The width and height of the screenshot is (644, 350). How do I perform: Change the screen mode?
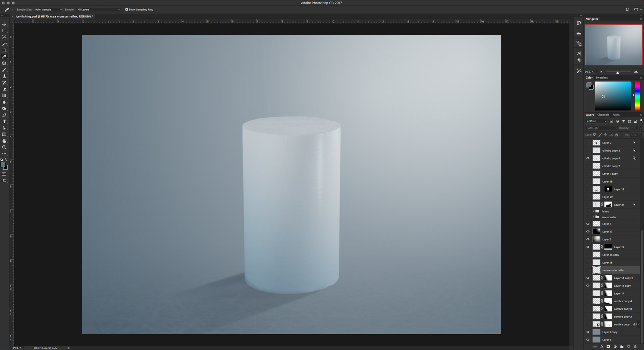(4, 181)
